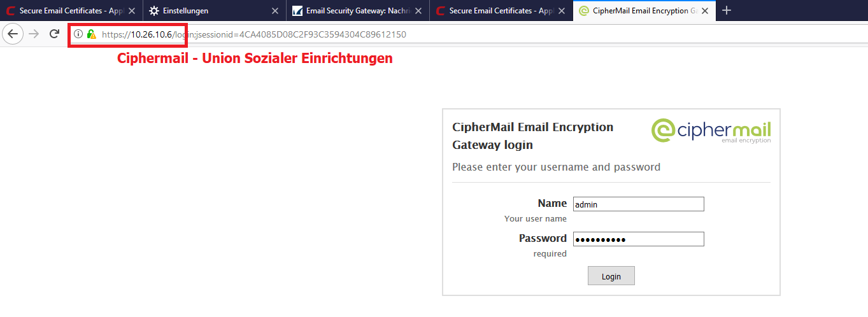Go back to the previous page

pos(13,34)
